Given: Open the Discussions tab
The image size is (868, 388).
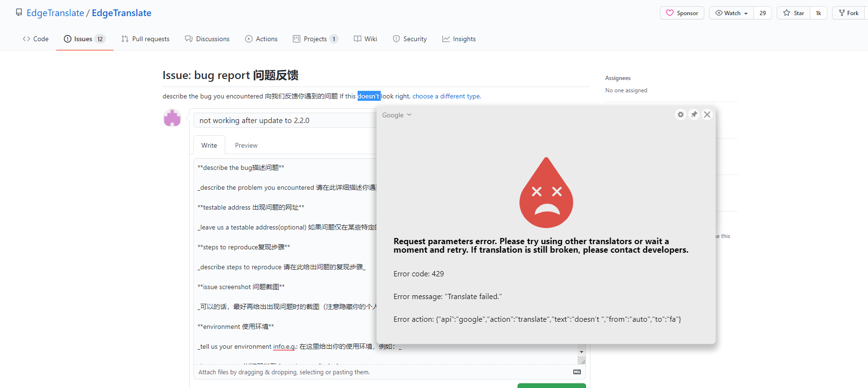Looking at the screenshot, I should coord(207,39).
